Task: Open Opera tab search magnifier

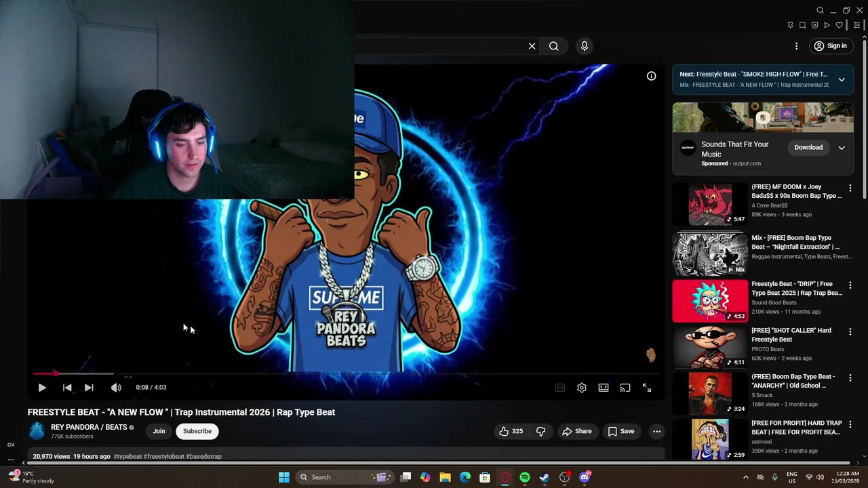Action: tap(820, 10)
